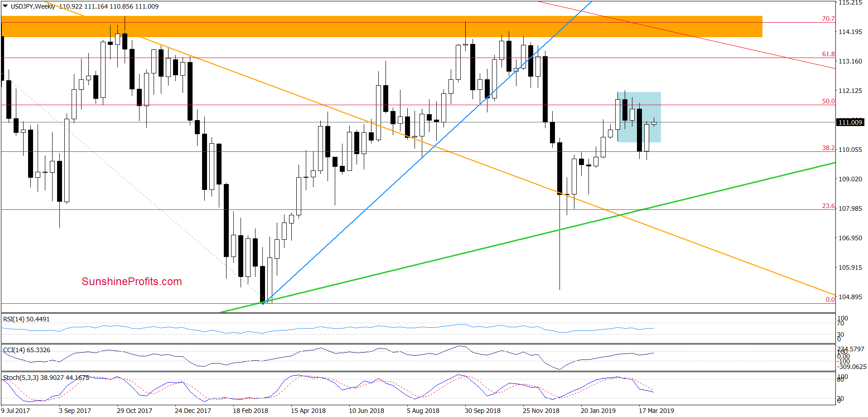
Task: Click the CCI(14) 65.3326 indicator label
Action: pos(27,350)
